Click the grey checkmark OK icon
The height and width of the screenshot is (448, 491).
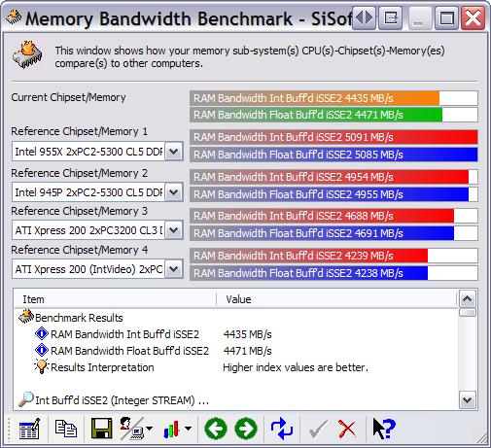[318, 429]
